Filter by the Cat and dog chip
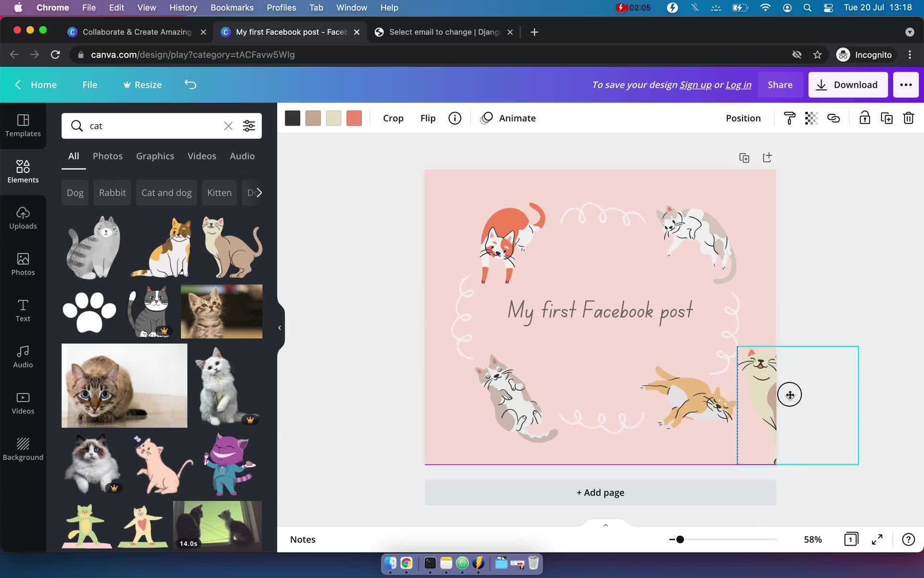 [167, 193]
